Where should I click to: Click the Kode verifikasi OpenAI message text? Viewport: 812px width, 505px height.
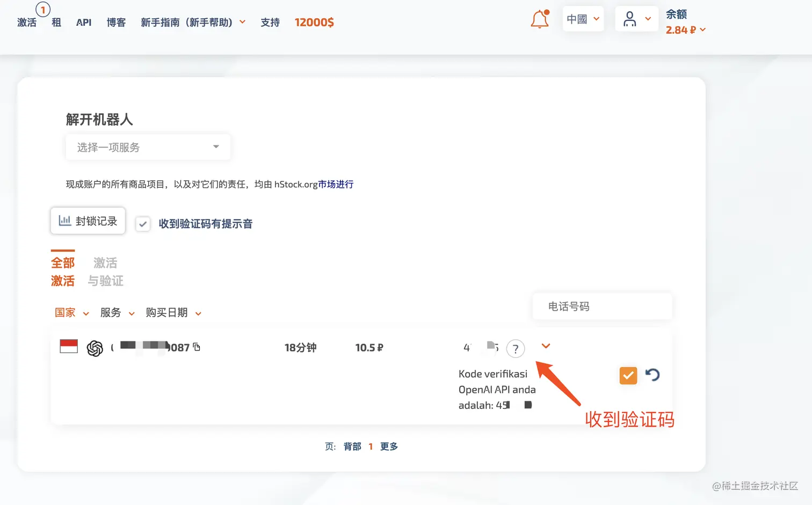click(x=497, y=390)
